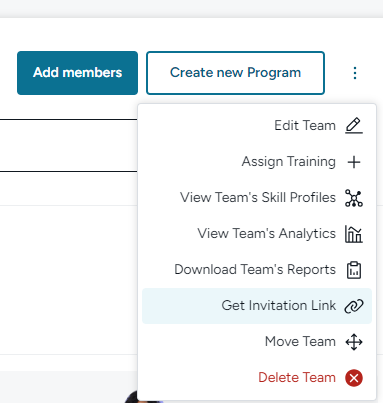Toggle the three-dot more options menu
This screenshot has width=383, height=403.
tap(355, 73)
